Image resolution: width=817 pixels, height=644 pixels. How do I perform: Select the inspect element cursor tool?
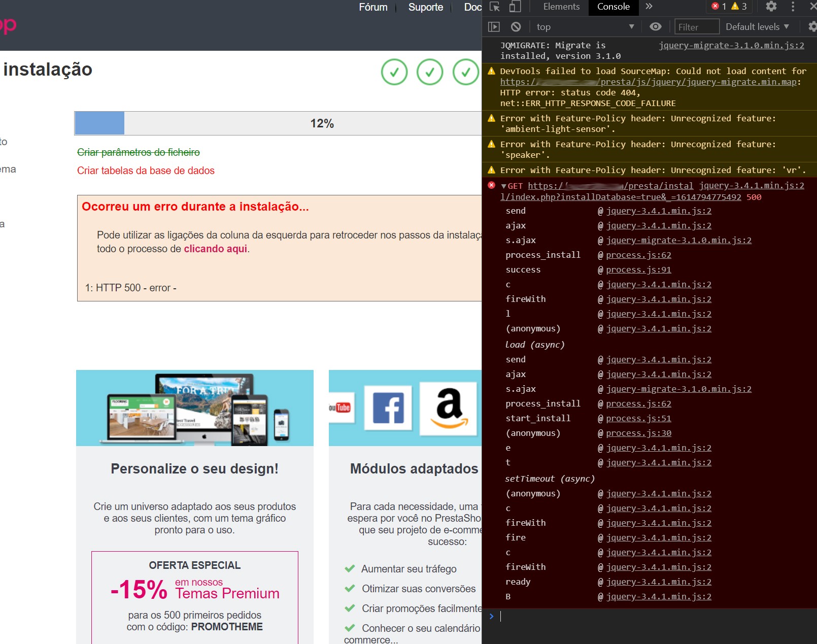coord(495,7)
